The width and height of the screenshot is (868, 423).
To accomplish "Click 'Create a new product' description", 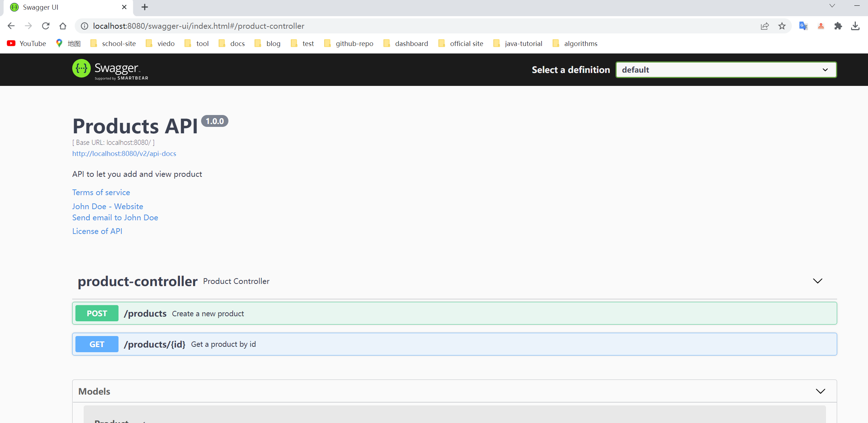I will coord(208,314).
